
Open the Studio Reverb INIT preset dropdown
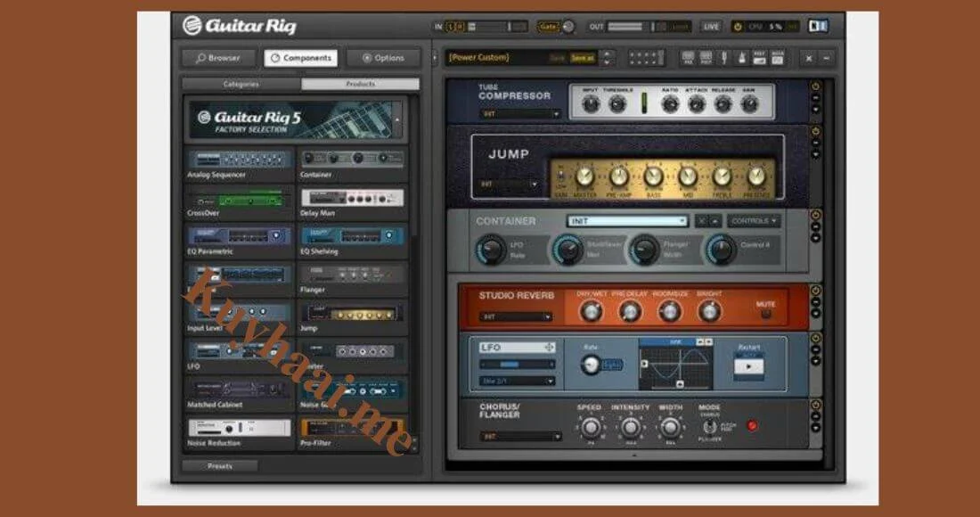click(x=516, y=317)
